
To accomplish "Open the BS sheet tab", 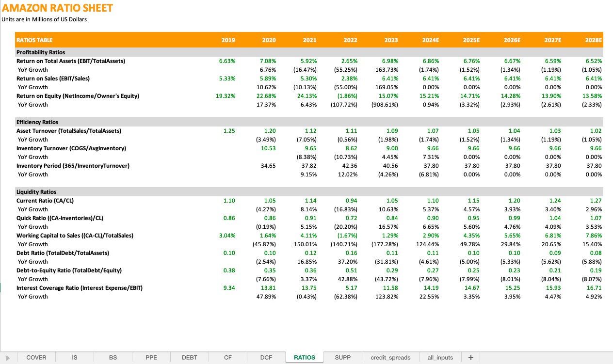I will coord(113,358).
